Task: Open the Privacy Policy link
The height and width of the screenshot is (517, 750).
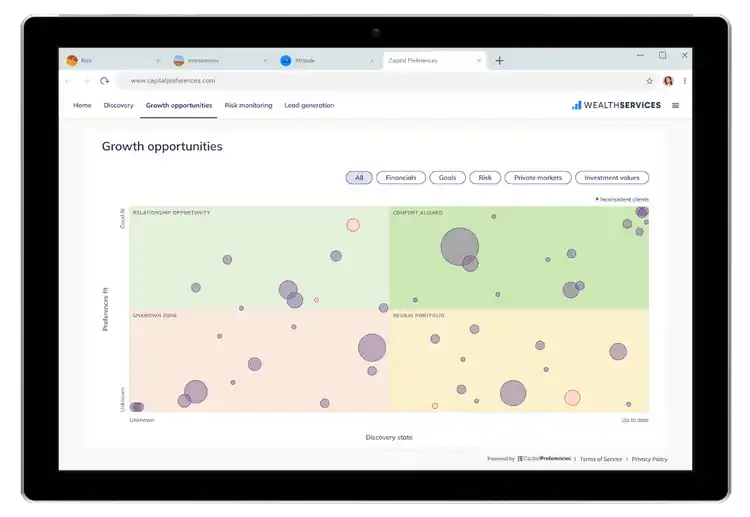Action: tap(649, 459)
